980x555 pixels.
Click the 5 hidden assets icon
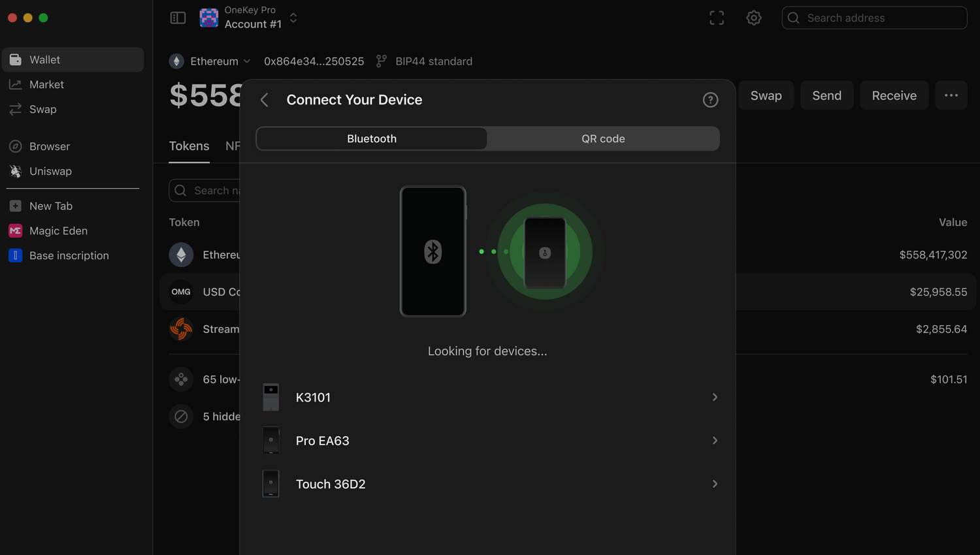click(181, 417)
